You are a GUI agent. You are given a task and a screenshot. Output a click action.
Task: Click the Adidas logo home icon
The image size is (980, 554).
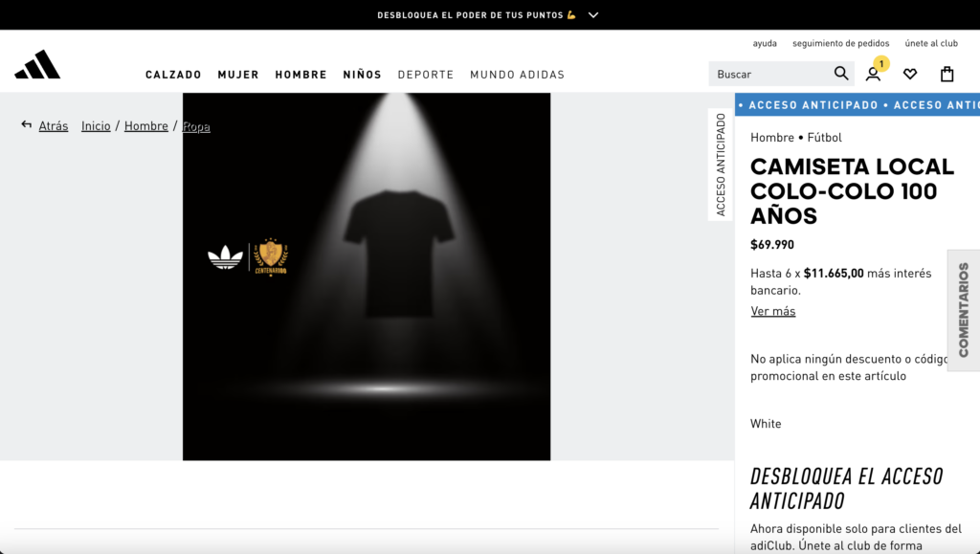(37, 65)
